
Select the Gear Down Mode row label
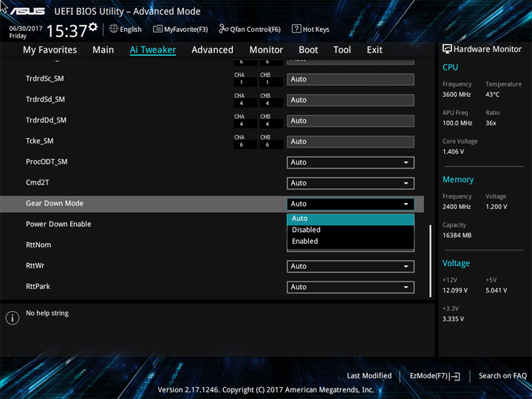point(55,203)
